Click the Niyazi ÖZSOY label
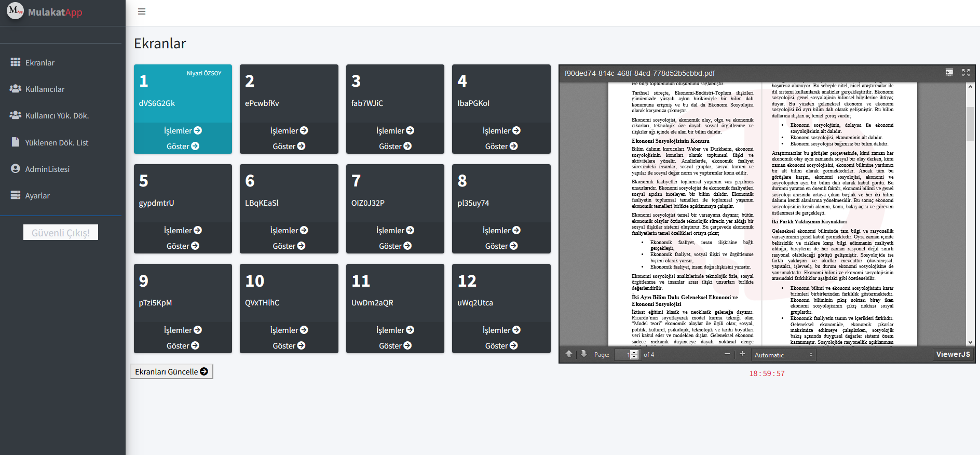 [204, 73]
